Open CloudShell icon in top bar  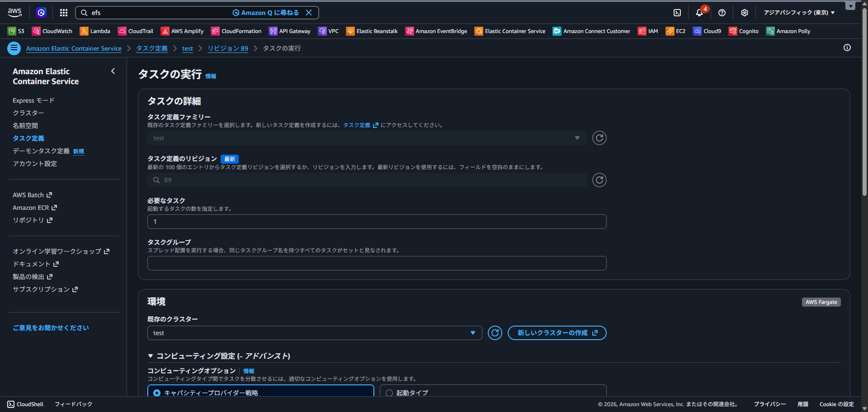[x=677, y=13]
